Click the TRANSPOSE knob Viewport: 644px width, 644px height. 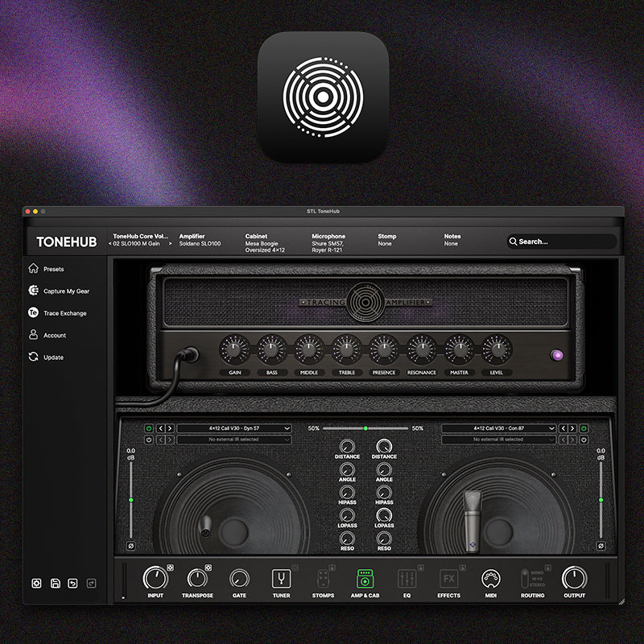coord(197,578)
